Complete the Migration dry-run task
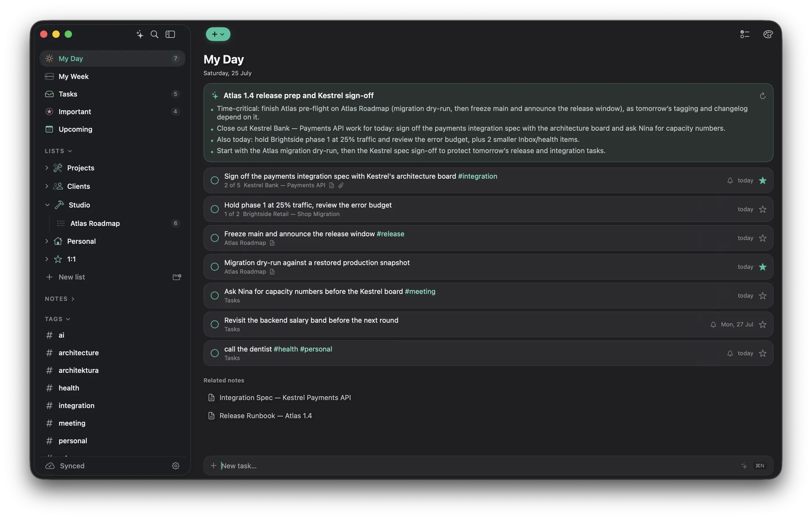Image resolution: width=812 pixels, height=519 pixels. pyautogui.click(x=214, y=267)
